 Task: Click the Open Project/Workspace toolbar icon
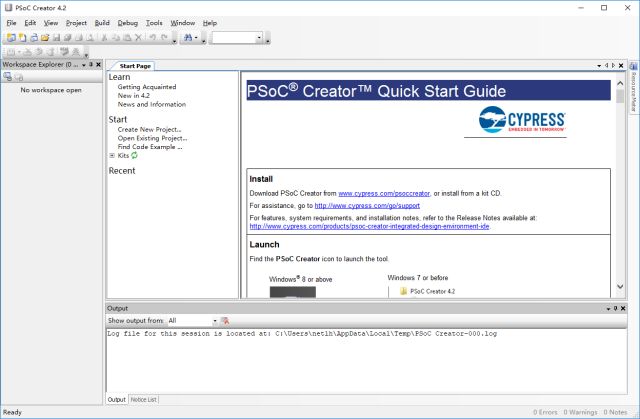click(x=34, y=38)
